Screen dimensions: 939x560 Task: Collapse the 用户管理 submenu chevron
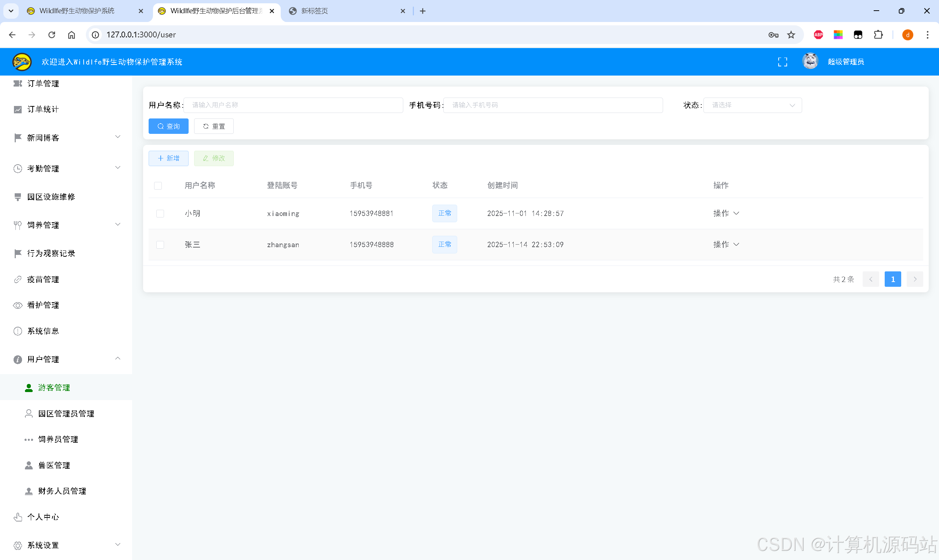tap(118, 359)
